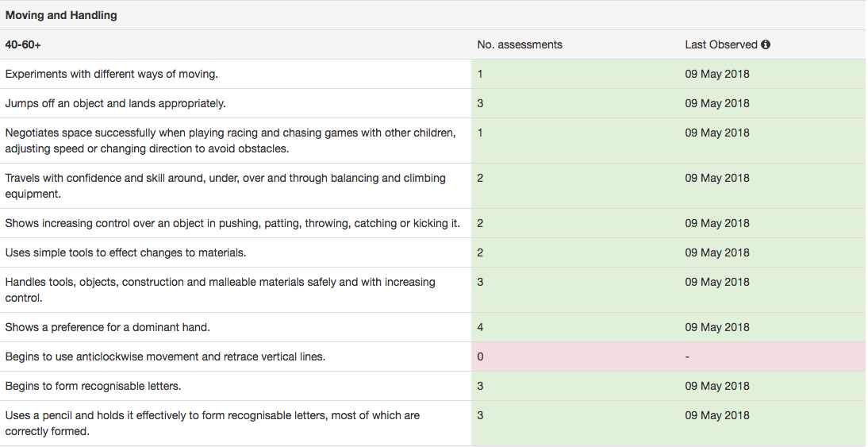Select 'Experiments with different ways of moving' statement

point(111,74)
